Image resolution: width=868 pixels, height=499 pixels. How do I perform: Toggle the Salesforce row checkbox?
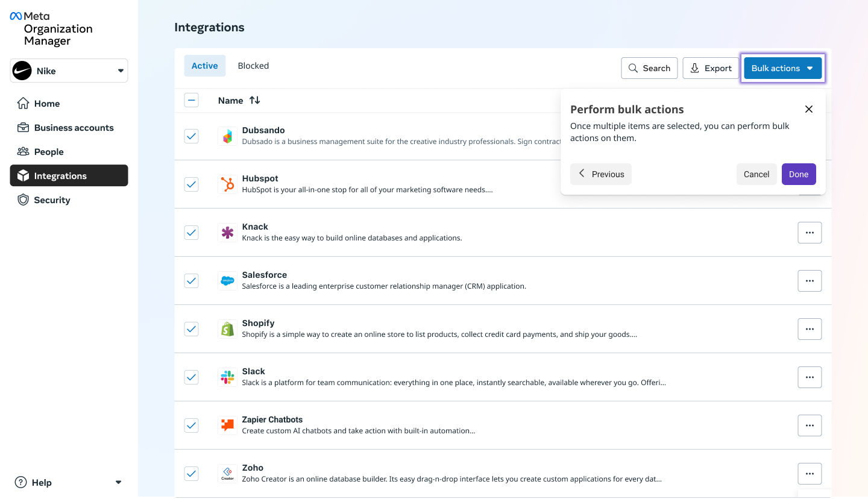click(191, 281)
